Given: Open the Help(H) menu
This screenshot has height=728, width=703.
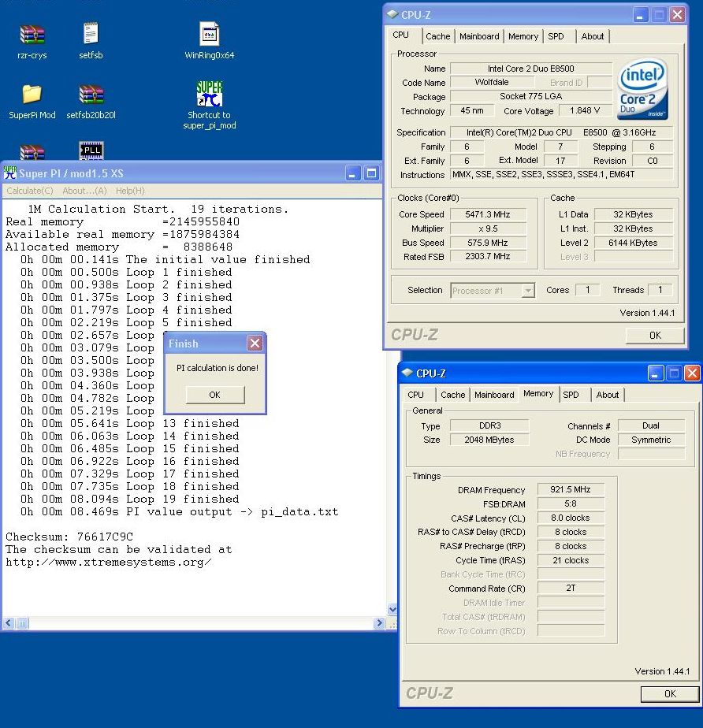Looking at the screenshot, I should (130, 191).
